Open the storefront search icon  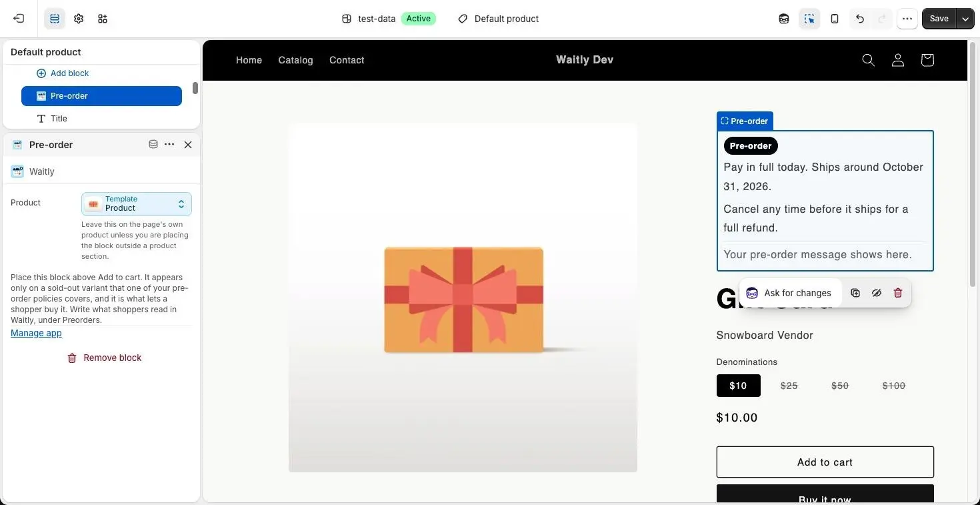(868, 60)
